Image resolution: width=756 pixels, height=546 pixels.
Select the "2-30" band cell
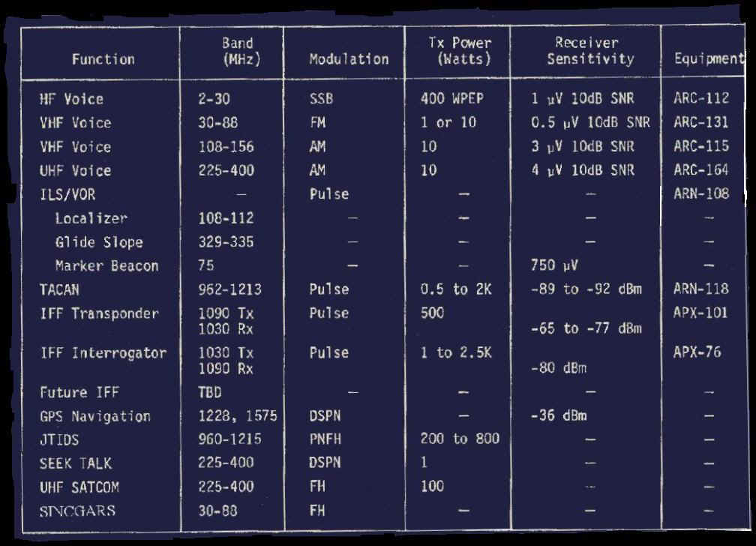click(214, 99)
